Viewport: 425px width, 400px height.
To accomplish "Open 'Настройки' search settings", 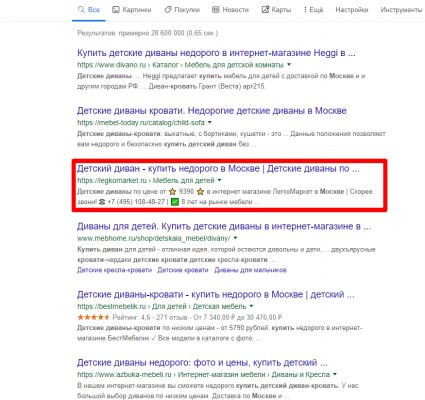I will point(352,10).
